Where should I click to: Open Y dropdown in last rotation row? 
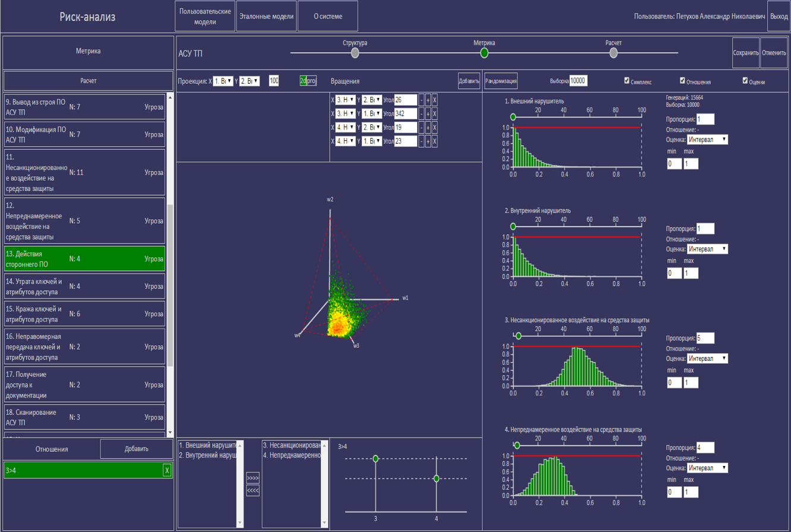(x=371, y=141)
